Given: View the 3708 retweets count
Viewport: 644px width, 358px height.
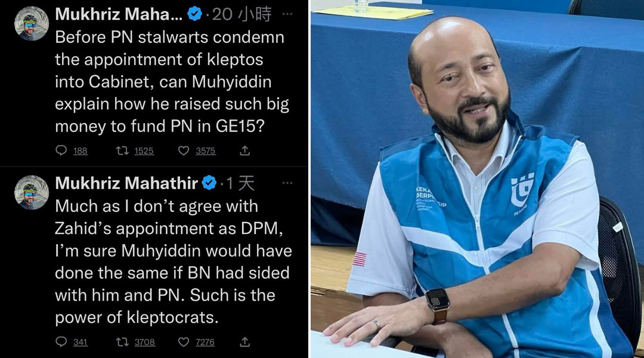Looking at the screenshot, I should pyautogui.click(x=145, y=342).
